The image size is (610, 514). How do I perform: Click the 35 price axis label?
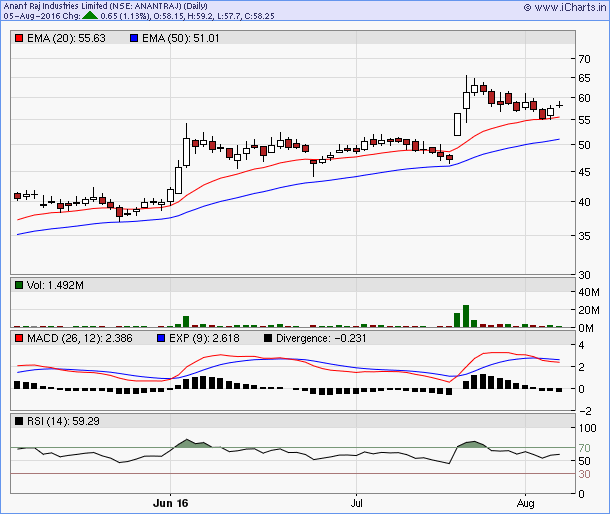click(x=584, y=236)
